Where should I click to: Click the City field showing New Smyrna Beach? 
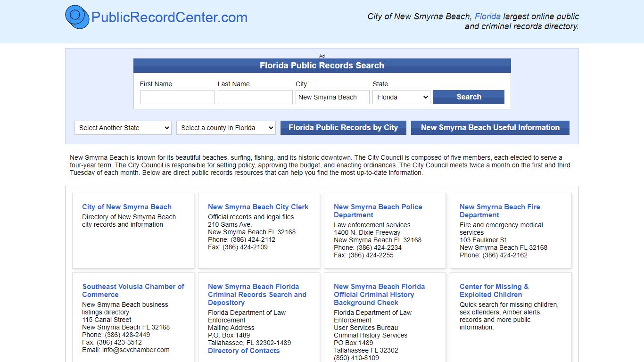click(333, 97)
